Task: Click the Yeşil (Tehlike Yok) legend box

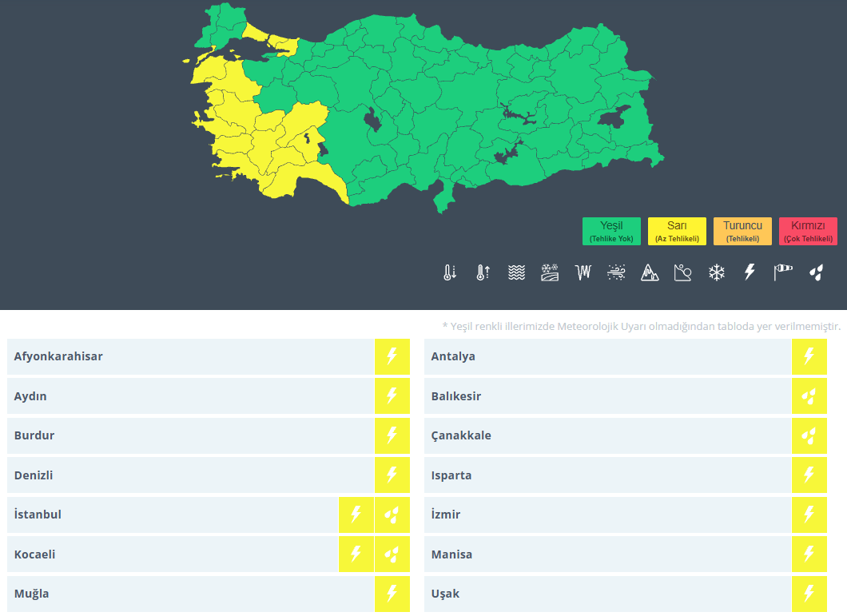Action: click(611, 231)
